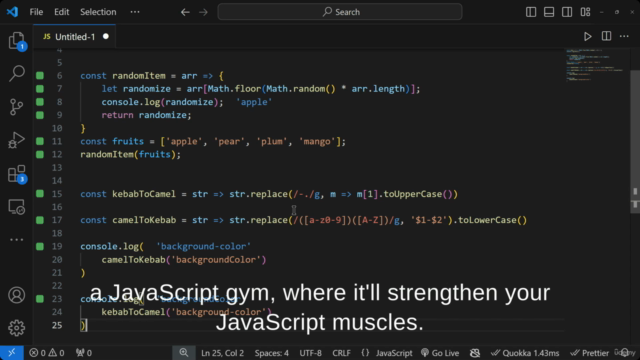Click randomItem on line 6
This screenshot has height=360, width=640.
(x=139, y=76)
